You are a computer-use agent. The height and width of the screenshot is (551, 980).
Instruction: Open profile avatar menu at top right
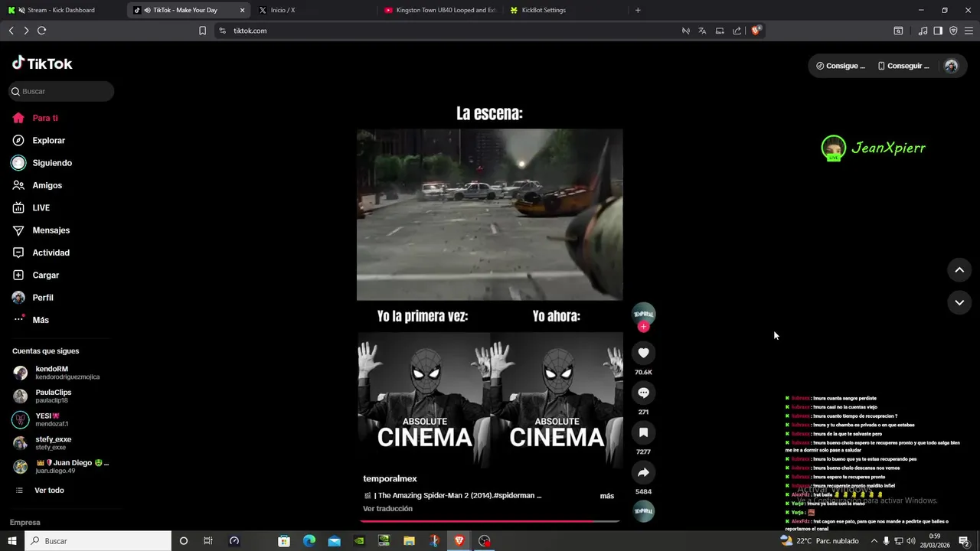coord(951,66)
